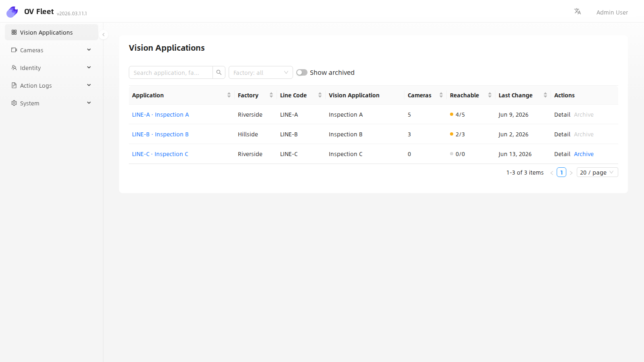This screenshot has height=362, width=644.
Task: Expand the System menu chevron
Action: point(89,103)
